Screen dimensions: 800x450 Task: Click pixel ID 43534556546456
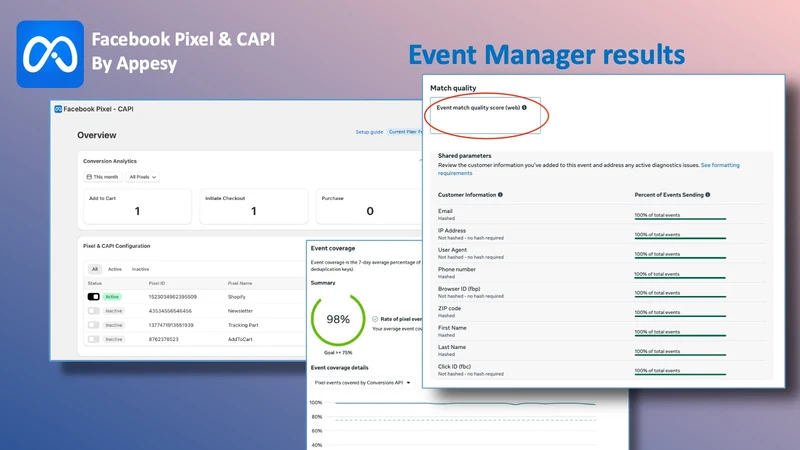click(170, 311)
